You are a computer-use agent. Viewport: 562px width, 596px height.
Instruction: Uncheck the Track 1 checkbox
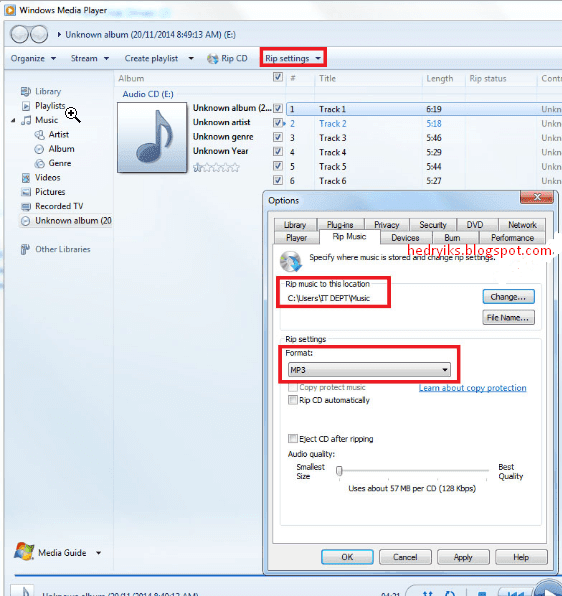coord(278,109)
